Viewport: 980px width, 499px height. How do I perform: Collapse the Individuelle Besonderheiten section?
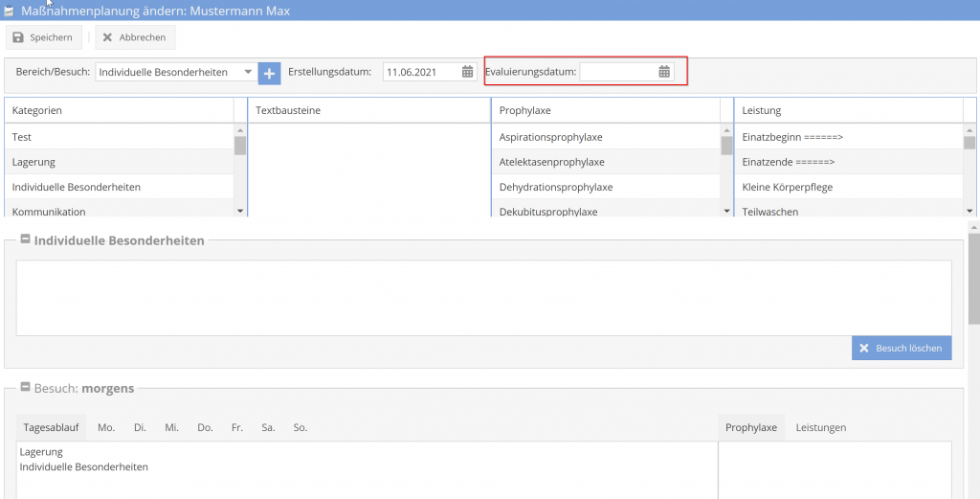click(x=25, y=240)
